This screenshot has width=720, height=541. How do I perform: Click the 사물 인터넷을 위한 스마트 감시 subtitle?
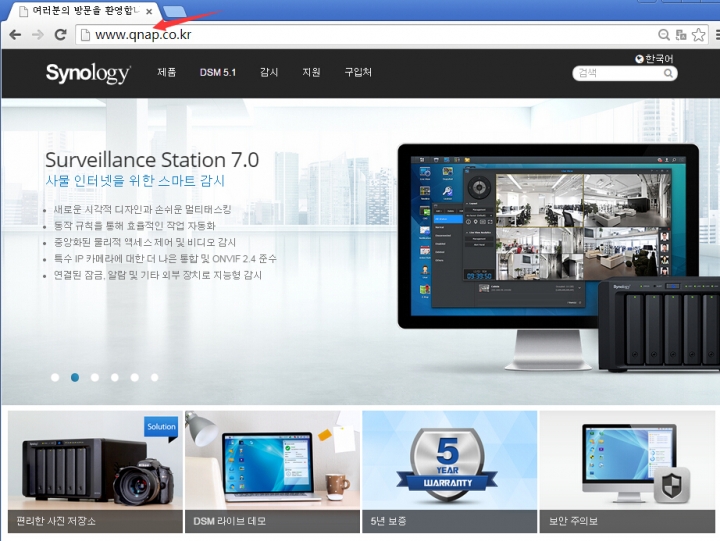[135, 181]
